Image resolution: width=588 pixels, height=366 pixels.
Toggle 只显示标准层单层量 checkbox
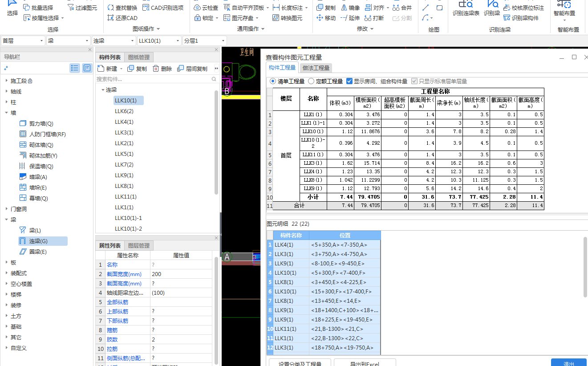[414, 81]
